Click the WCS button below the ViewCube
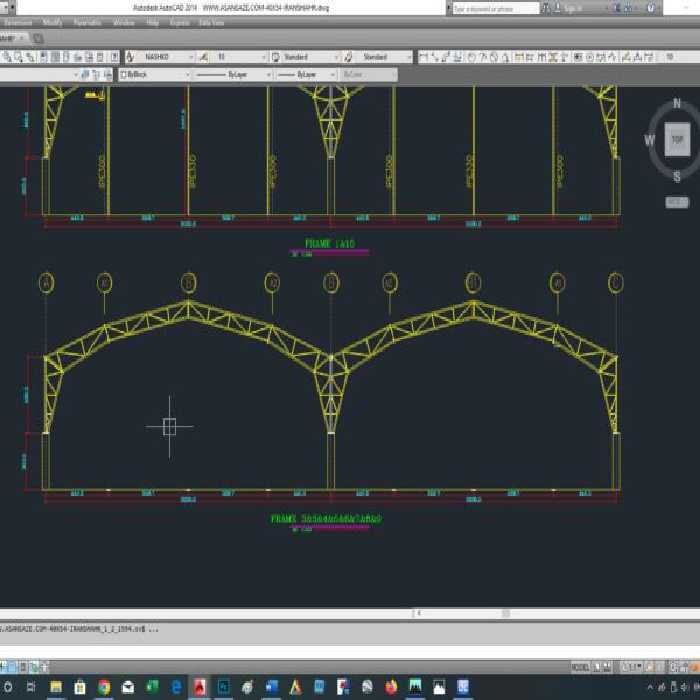The image size is (700, 700). 676,202
